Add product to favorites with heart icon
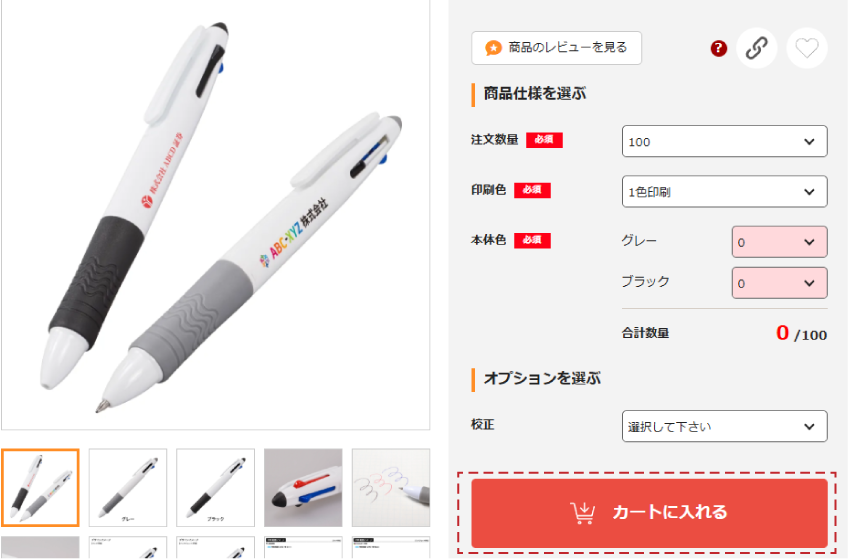 pyautogui.click(x=806, y=48)
